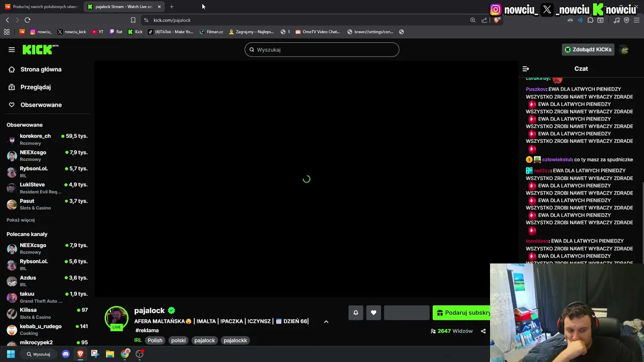The height and width of the screenshot is (362, 644).
Task: Click the browser back arrow
Action: click(x=7, y=20)
